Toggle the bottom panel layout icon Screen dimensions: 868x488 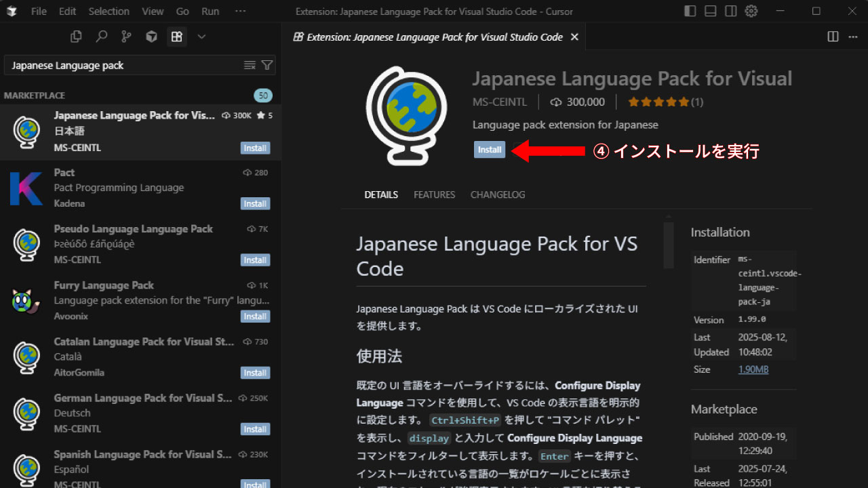pyautogui.click(x=710, y=11)
